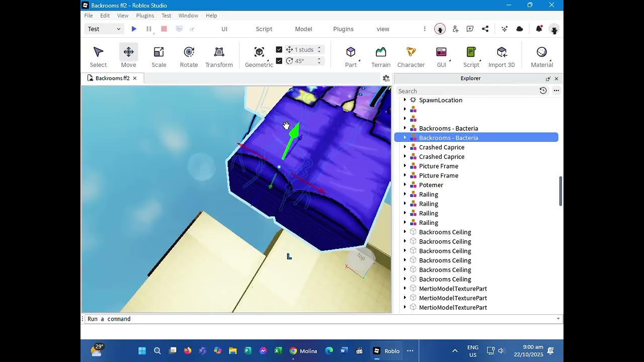Viewport: 644px width, 362px height.
Task: Click the share icon
Action: click(x=485, y=29)
